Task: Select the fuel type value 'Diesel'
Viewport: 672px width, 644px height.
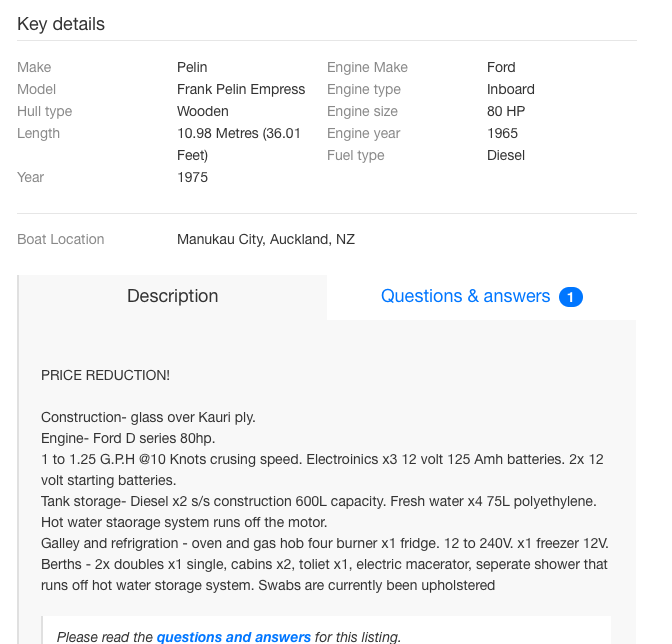Action: pos(506,156)
